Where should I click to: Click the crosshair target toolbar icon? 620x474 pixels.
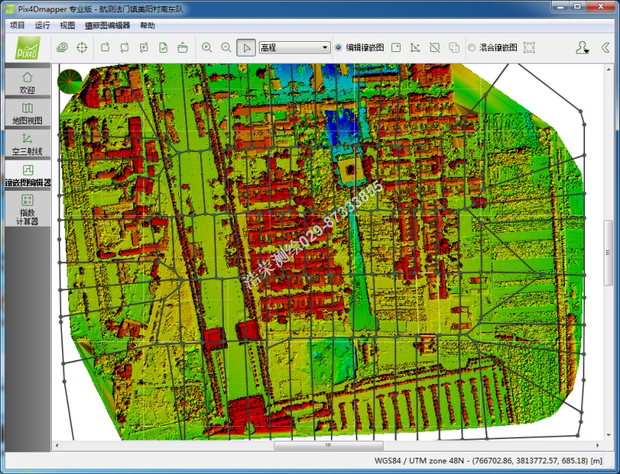(82, 48)
